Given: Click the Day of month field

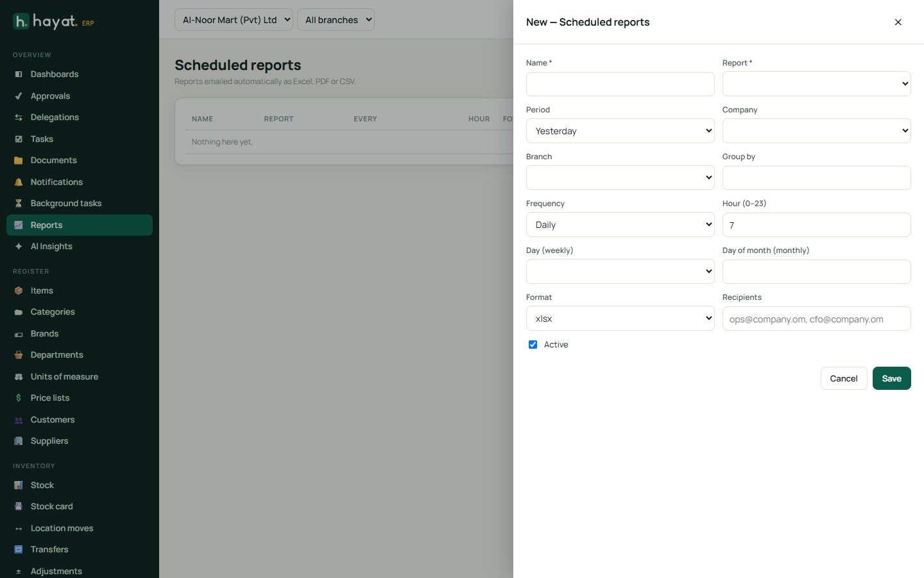Looking at the screenshot, I should (x=816, y=272).
